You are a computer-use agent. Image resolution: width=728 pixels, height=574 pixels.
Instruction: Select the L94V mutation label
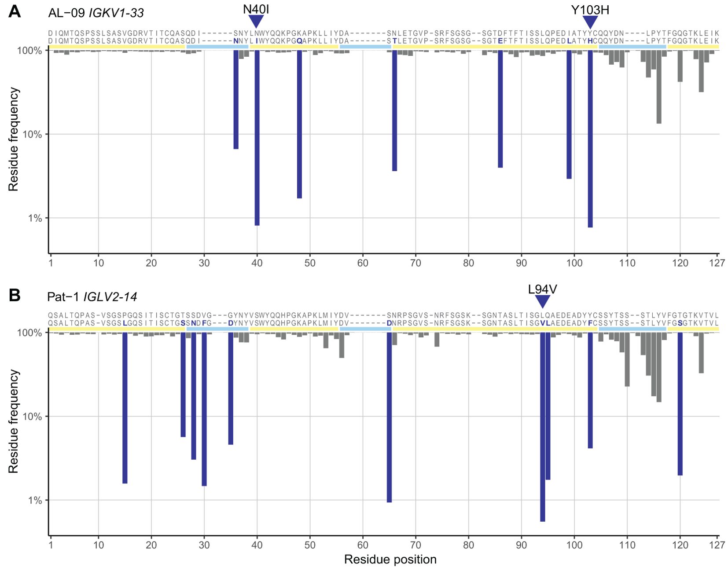542,289
